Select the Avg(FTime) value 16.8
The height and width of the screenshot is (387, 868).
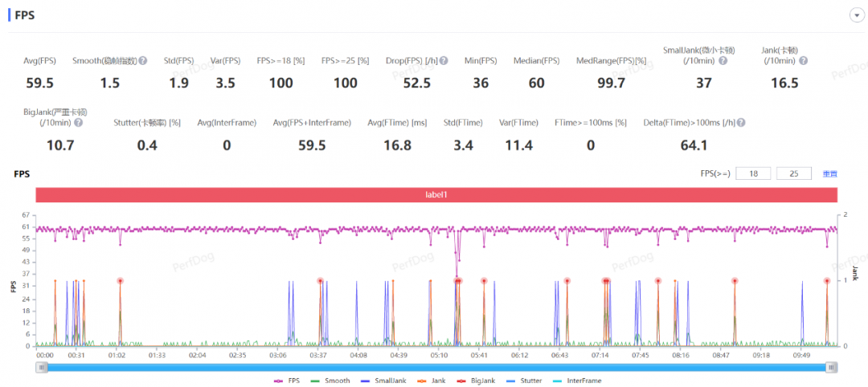click(x=397, y=145)
